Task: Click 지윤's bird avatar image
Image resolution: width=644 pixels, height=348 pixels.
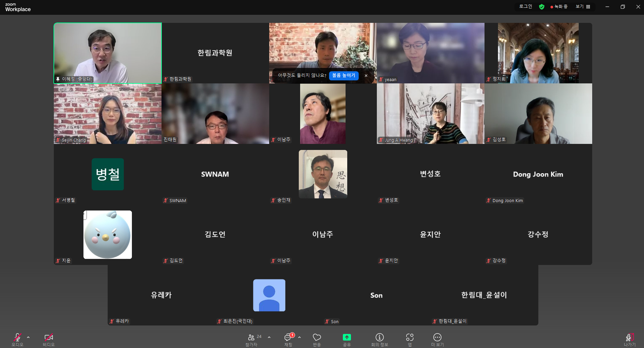Action: click(x=108, y=235)
